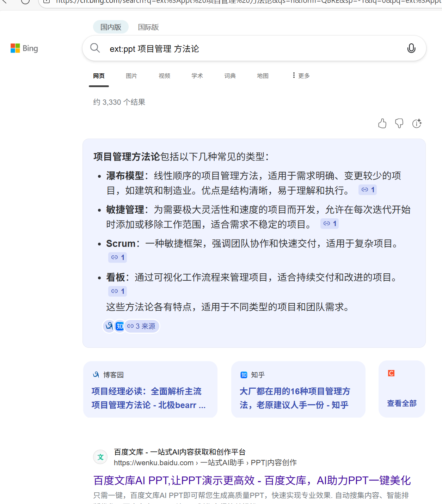Start voice search with microphone icon

click(x=411, y=48)
